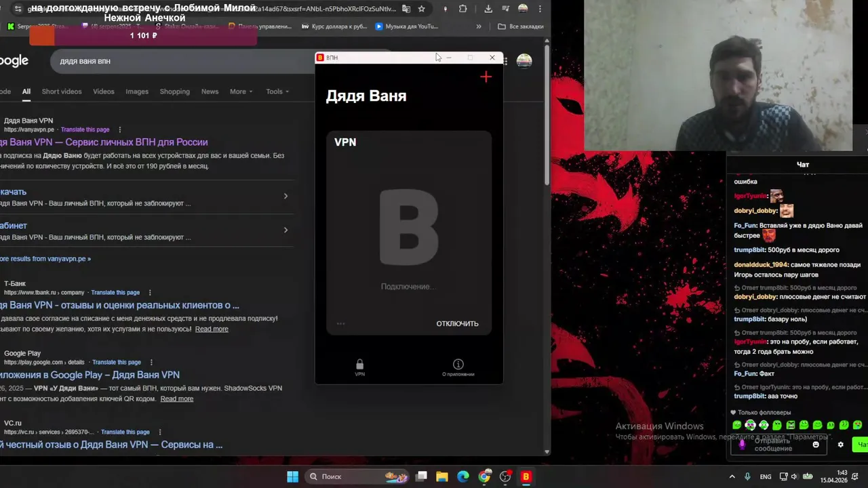Show hidden bookmarks with double chevron

coord(479,26)
